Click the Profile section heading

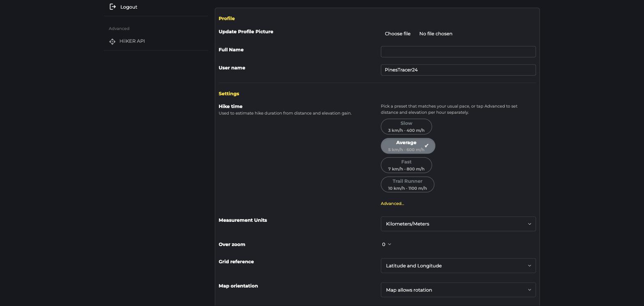pyautogui.click(x=227, y=18)
